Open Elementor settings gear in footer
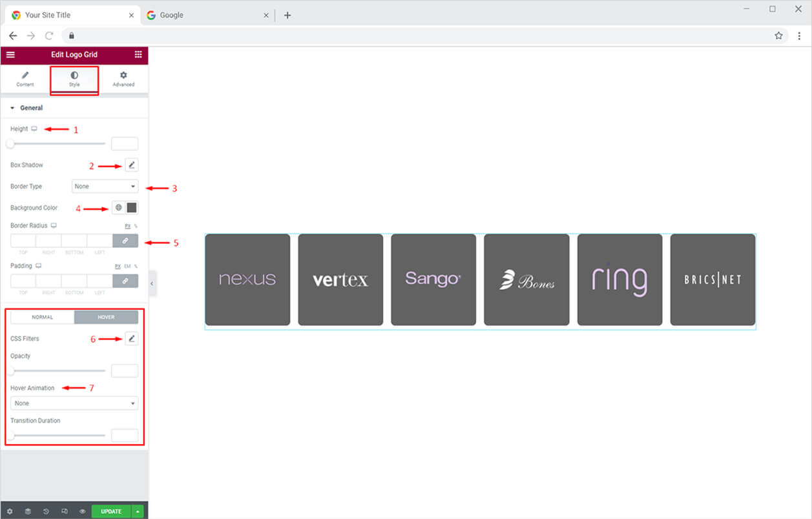The width and height of the screenshot is (812, 519). pos(10,511)
